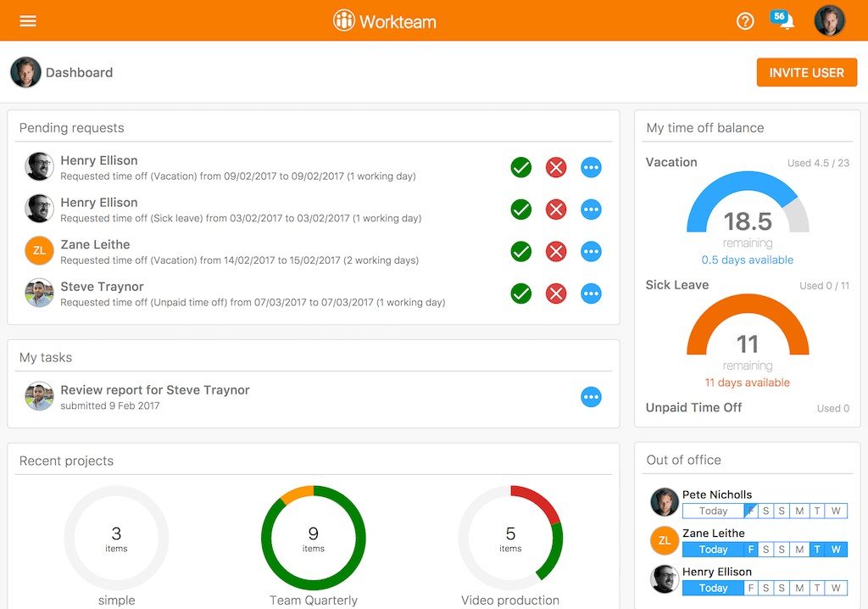
Task: Open the notifications bell showing 56
Action: [782, 20]
